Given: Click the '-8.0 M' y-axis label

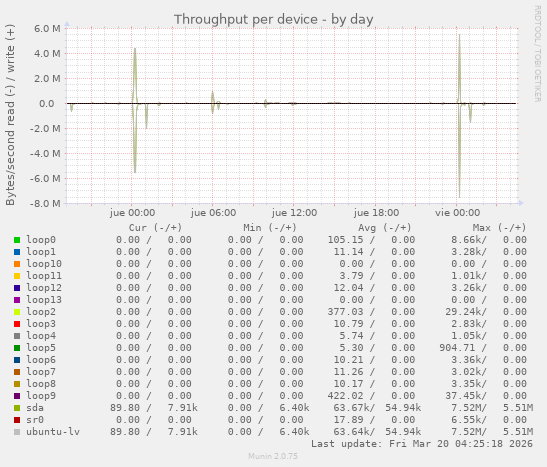Looking at the screenshot, I should pos(45,203).
